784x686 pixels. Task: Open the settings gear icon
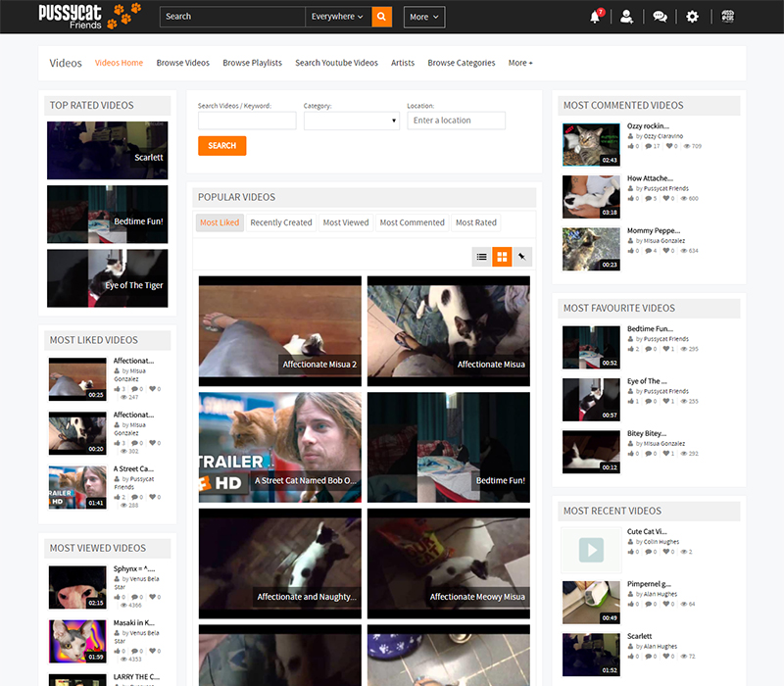coord(693,17)
